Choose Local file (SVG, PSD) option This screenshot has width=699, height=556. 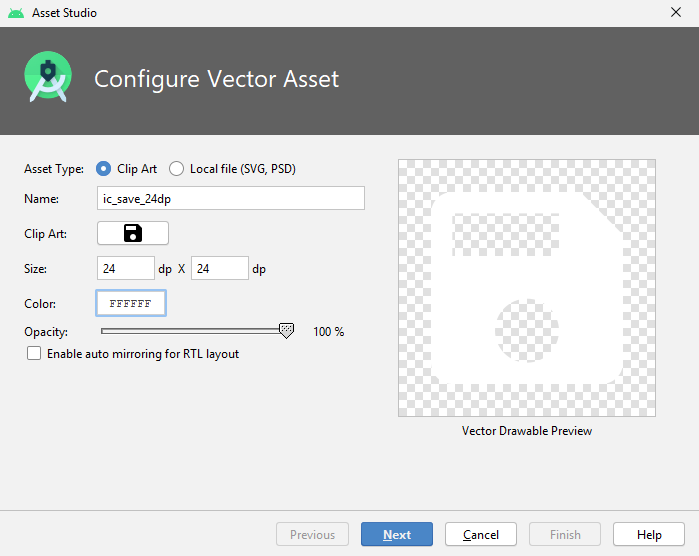point(177,169)
